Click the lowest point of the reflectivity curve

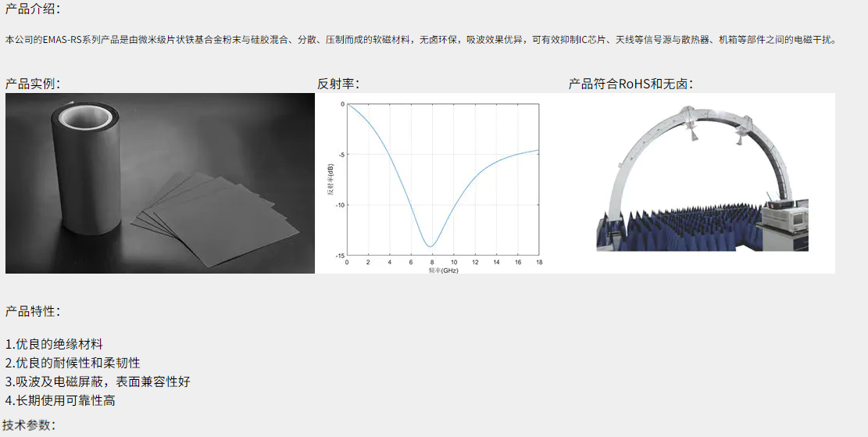click(x=430, y=246)
